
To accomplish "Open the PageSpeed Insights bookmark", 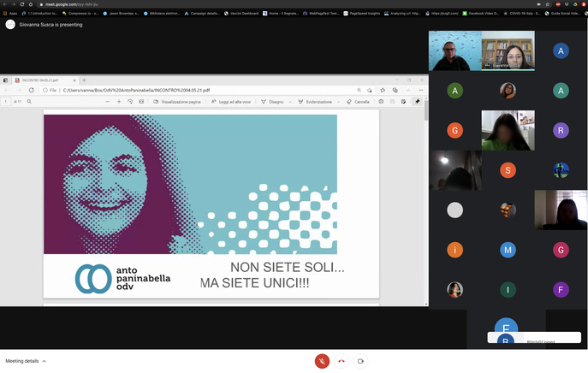I will click(x=361, y=13).
